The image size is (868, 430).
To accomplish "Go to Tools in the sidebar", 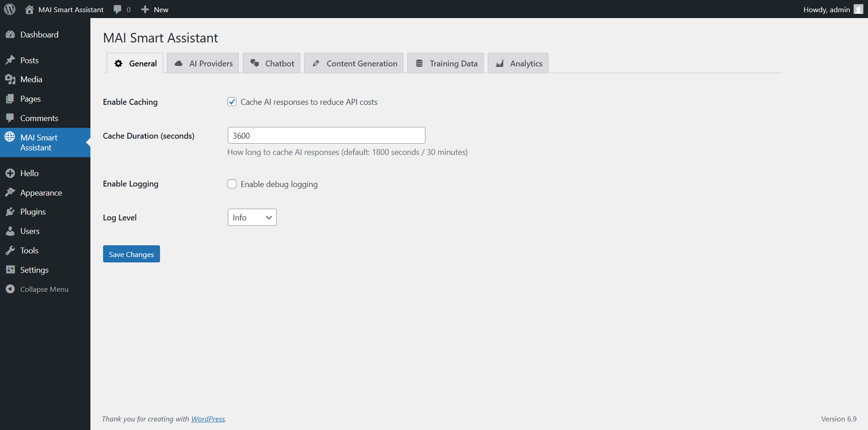I will (x=45, y=251).
